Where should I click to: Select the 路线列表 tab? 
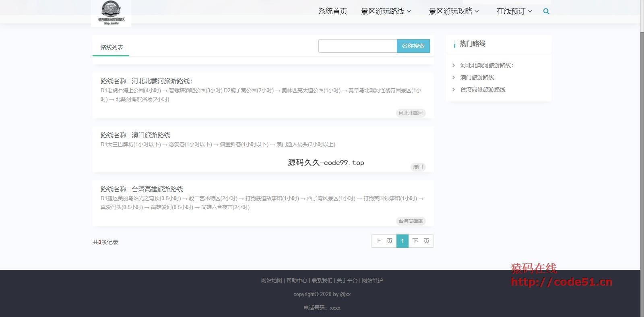(x=111, y=47)
